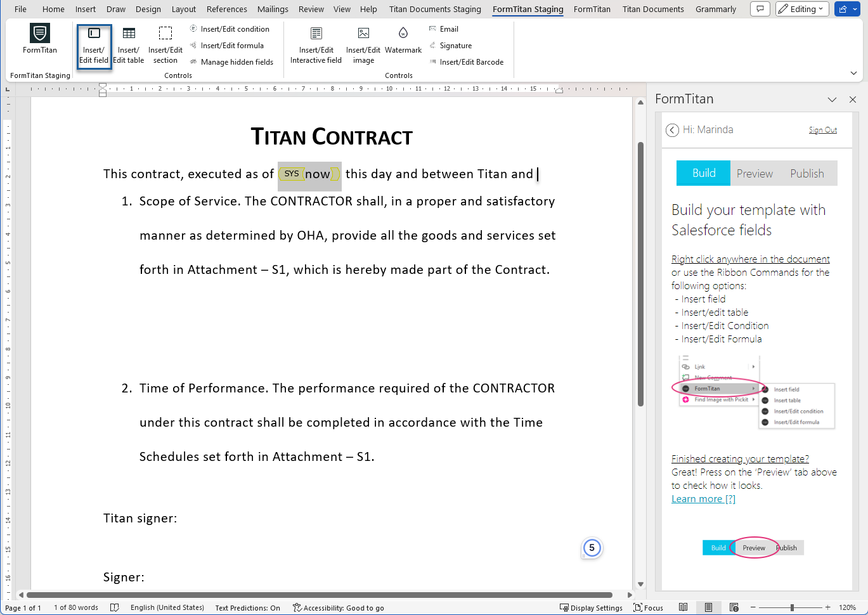Open the Grammarly tab
Image resolution: width=868 pixels, height=615 pixels.
coord(716,9)
